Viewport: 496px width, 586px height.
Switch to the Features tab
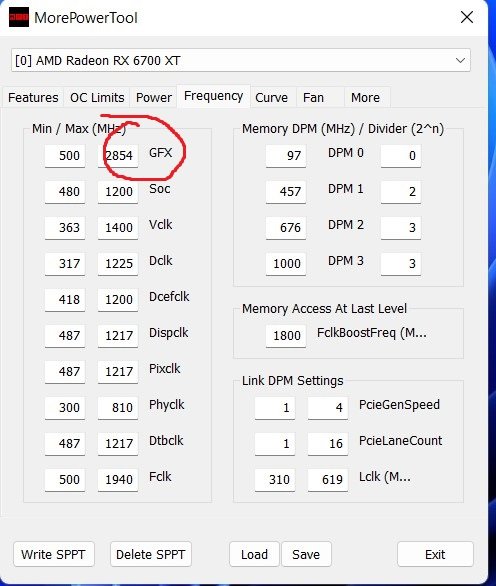[33, 98]
